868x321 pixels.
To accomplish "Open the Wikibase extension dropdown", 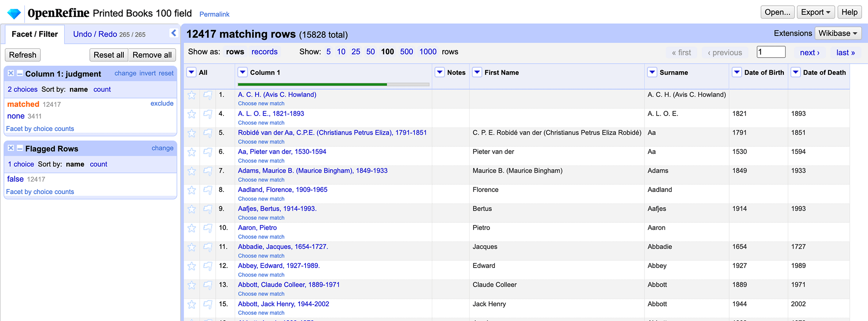I will 838,33.
